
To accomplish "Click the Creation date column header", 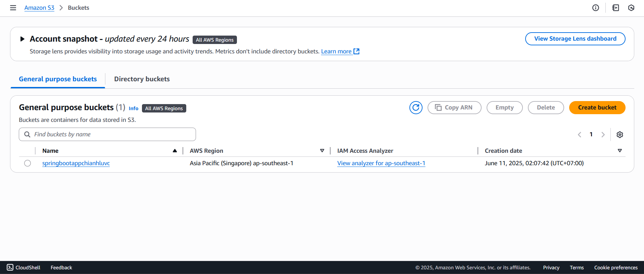I will point(503,151).
